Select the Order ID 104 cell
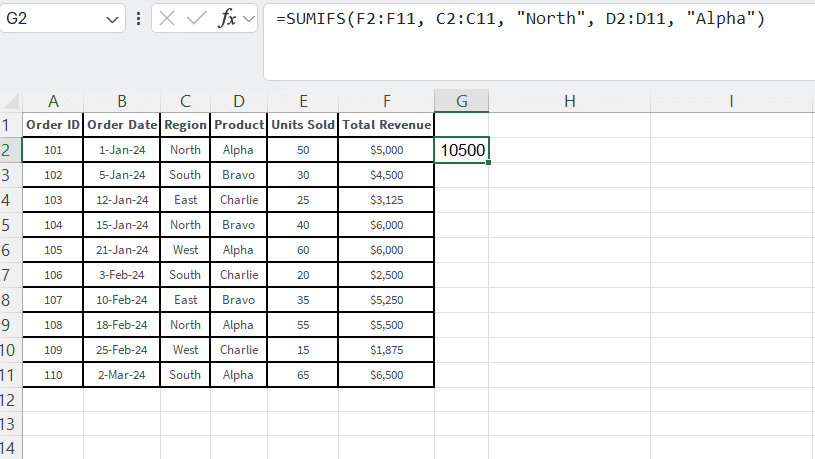 pos(53,225)
